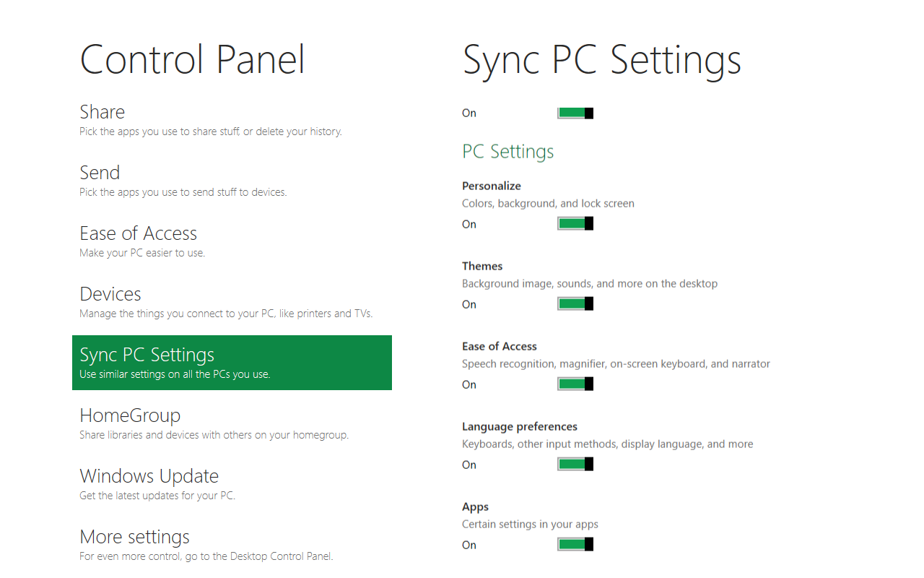Click the Language preferences label
The height and width of the screenshot is (578, 924).
pos(520,426)
